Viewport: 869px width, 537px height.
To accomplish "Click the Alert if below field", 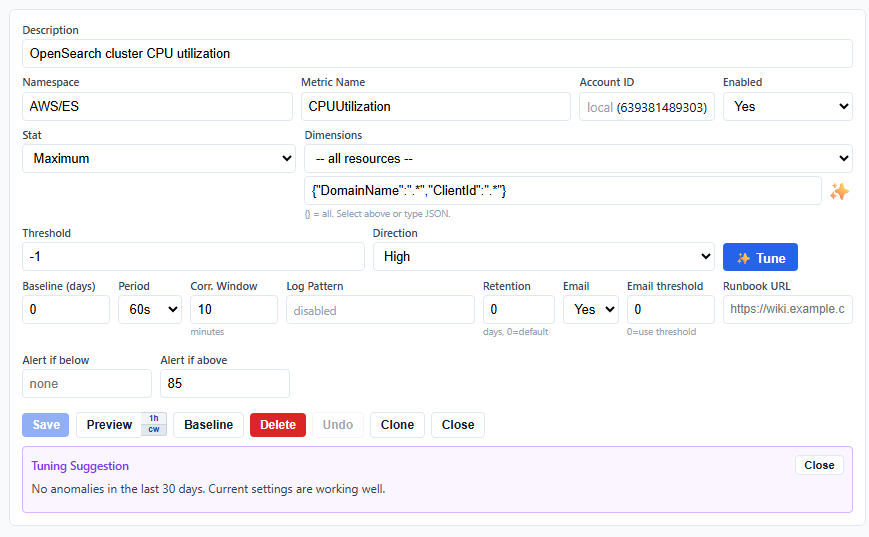I will (87, 383).
